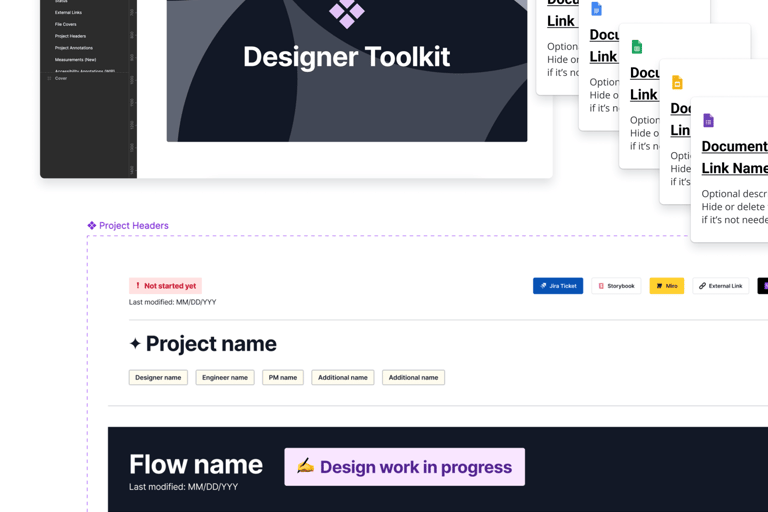
Task: Open the Project Headers page in sidebar
Action: coord(71,36)
